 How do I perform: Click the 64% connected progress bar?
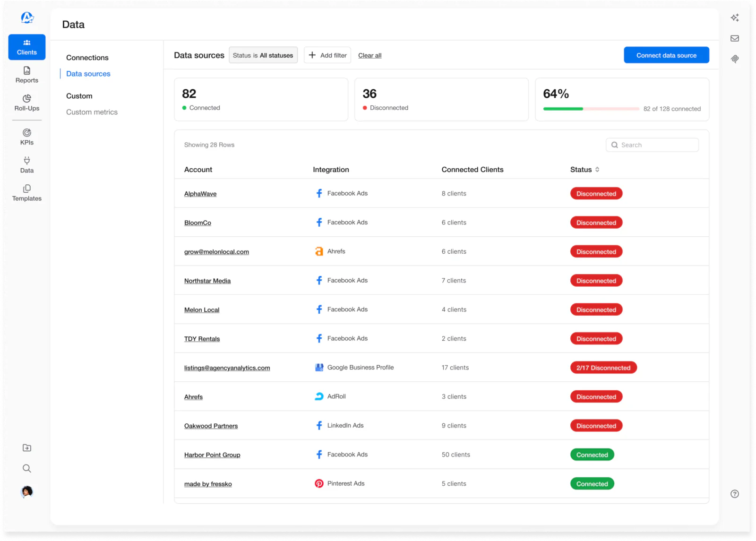click(591, 109)
